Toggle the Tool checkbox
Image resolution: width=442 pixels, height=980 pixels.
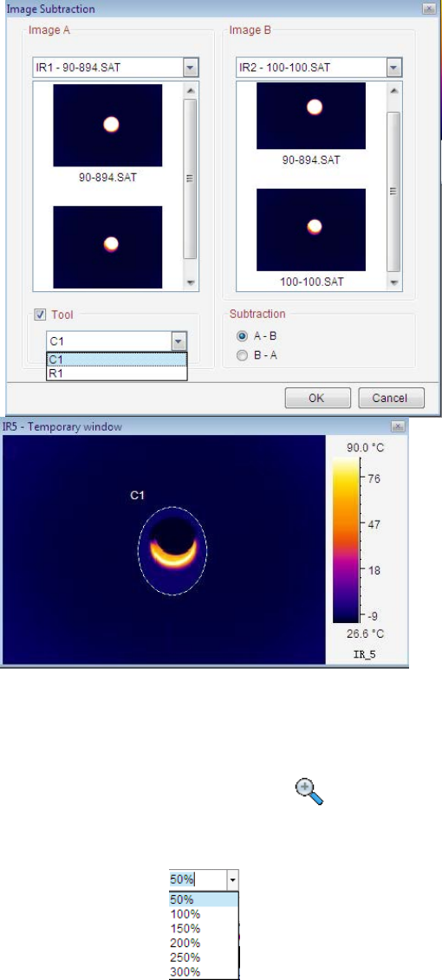point(39,315)
